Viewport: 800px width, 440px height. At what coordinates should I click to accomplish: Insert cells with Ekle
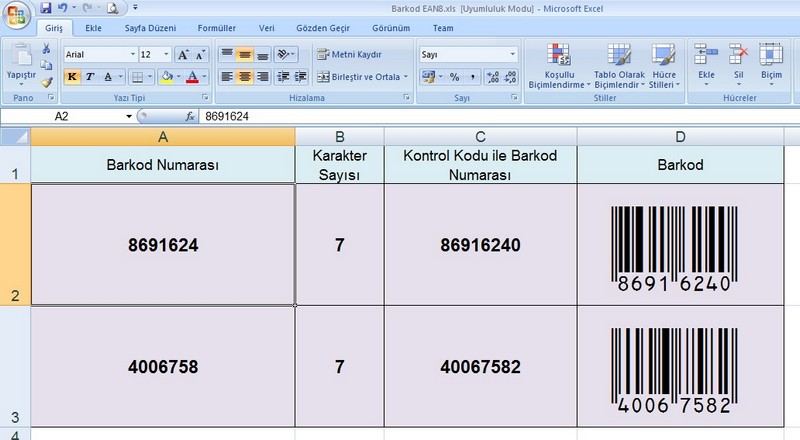pyautogui.click(x=706, y=64)
